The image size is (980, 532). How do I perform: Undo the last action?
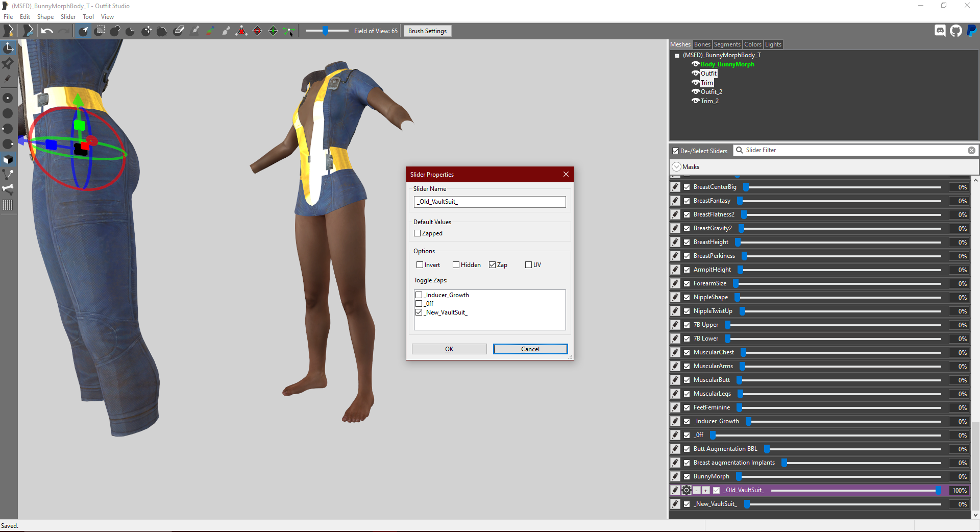pyautogui.click(x=47, y=31)
